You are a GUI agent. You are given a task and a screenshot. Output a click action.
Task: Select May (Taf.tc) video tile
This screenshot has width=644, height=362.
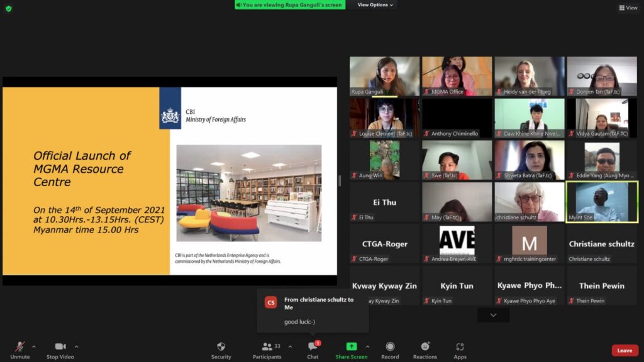pos(457,202)
